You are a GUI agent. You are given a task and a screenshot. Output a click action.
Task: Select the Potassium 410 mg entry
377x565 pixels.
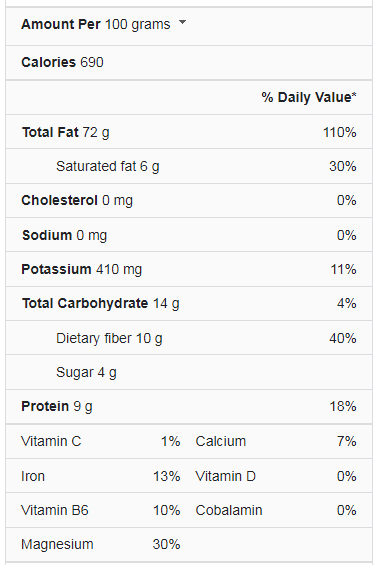click(189, 269)
